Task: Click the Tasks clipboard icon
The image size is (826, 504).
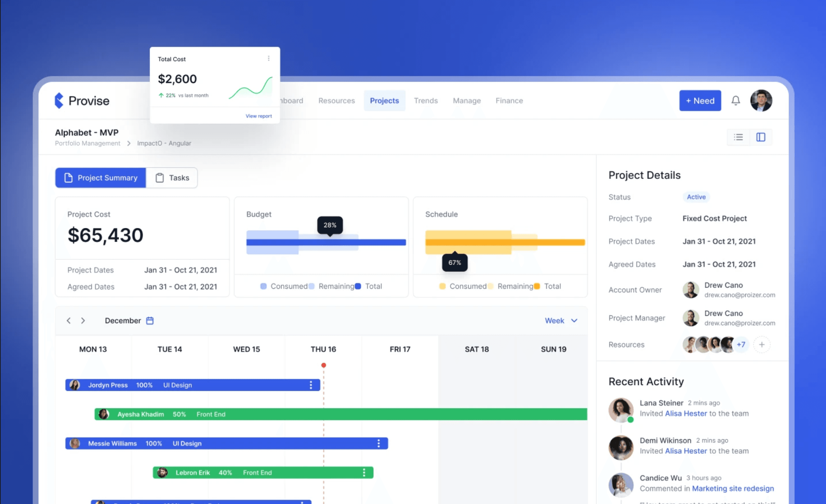Action: [x=160, y=178]
